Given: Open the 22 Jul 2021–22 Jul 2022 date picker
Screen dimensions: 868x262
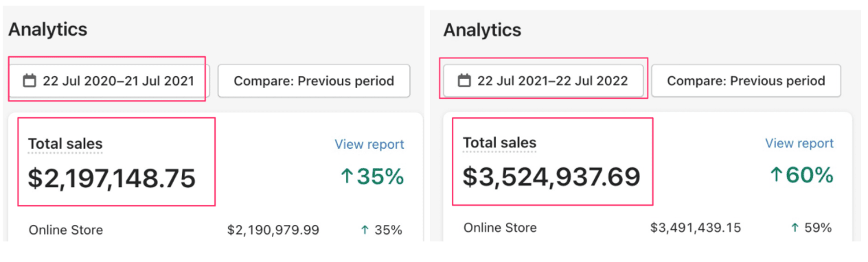Looking at the screenshot, I should (543, 81).
